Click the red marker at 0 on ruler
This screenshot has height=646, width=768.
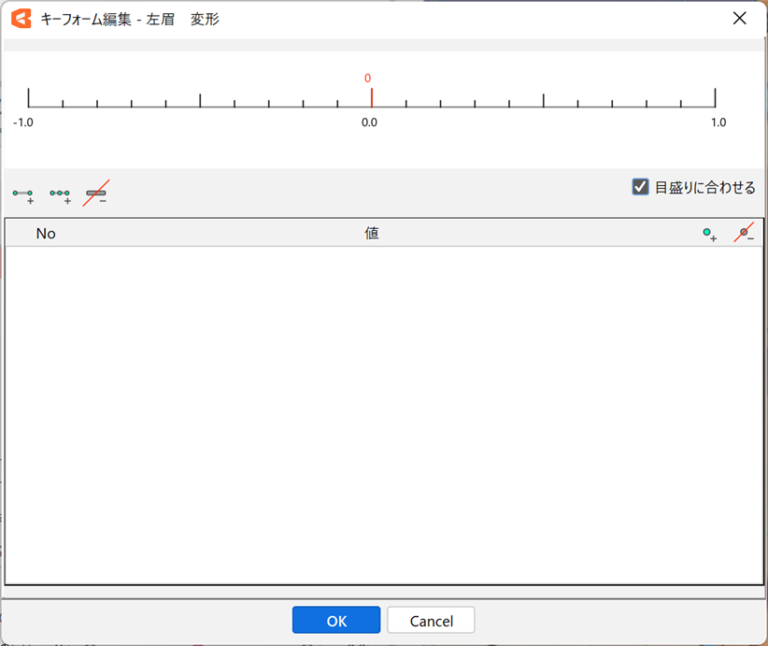click(x=372, y=97)
